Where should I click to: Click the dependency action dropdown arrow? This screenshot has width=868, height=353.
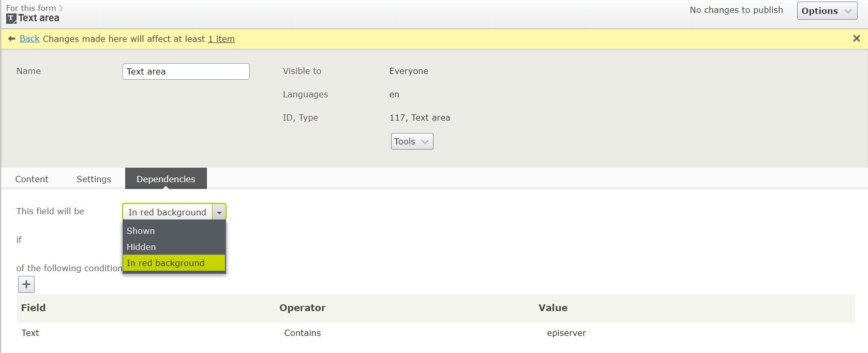point(219,212)
